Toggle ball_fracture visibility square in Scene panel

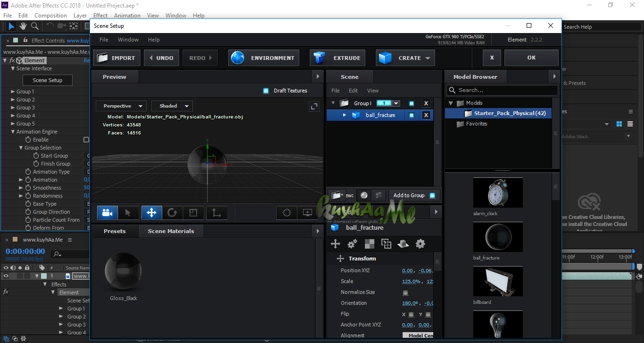coord(412,115)
